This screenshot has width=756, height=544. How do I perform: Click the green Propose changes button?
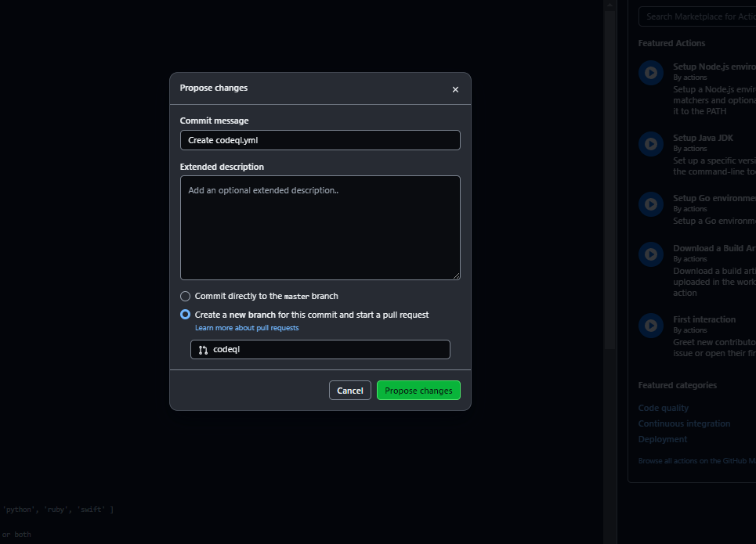418,391
